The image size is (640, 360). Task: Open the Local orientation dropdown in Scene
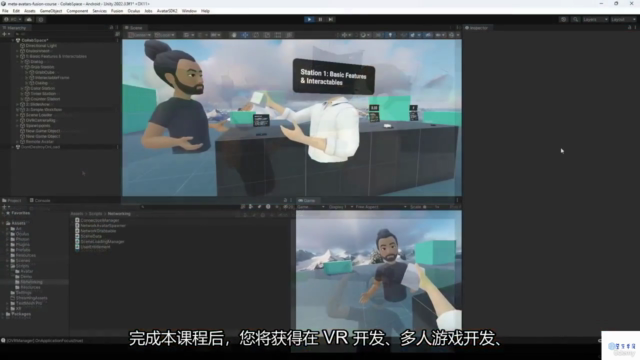coord(164,35)
